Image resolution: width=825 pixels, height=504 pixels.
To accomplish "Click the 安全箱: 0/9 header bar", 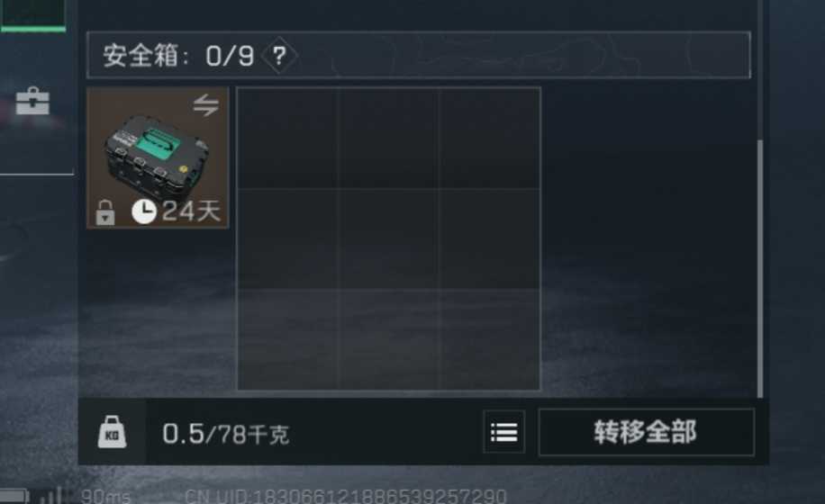I will 419,55.
